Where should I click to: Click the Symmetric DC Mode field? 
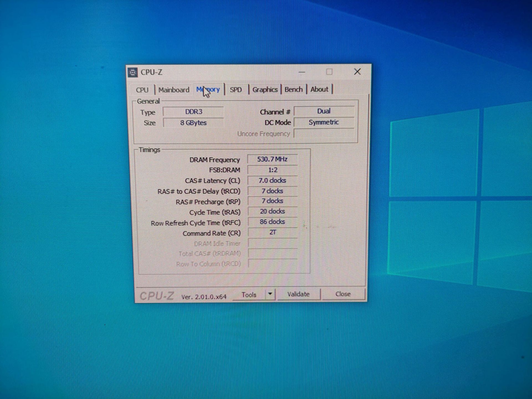(x=324, y=122)
